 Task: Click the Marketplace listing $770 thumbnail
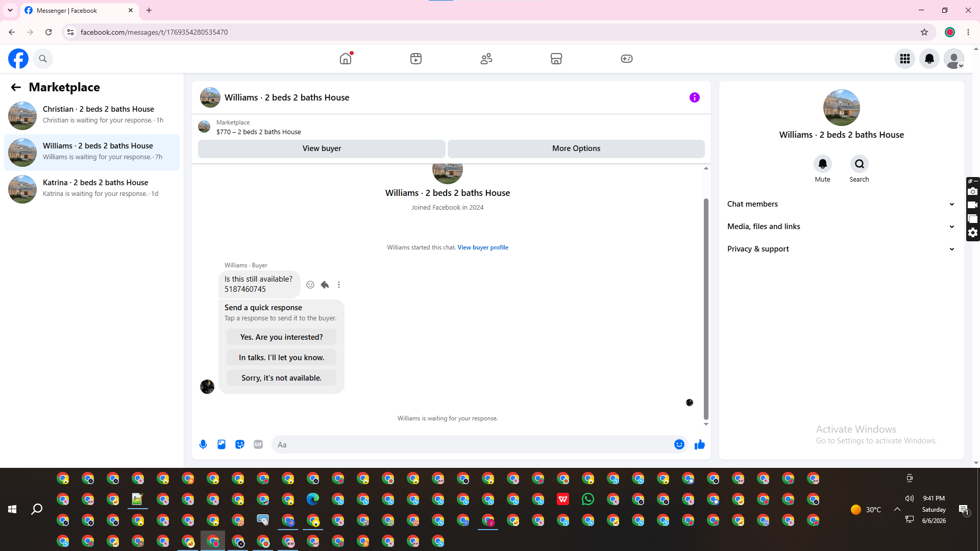pos(204,127)
